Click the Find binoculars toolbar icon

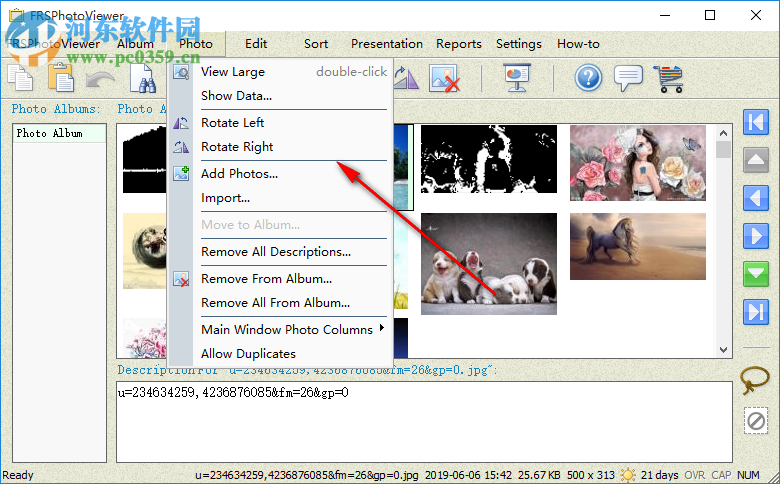tap(142, 79)
